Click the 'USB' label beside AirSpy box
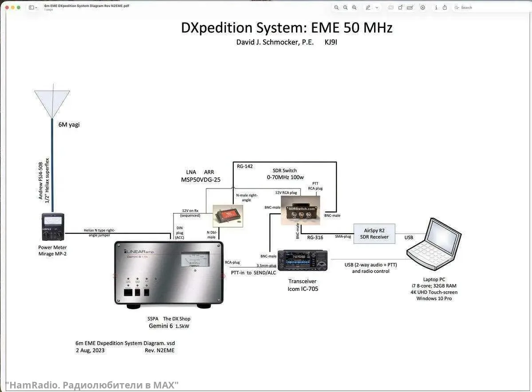This screenshot has height=392, width=532. point(409,237)
